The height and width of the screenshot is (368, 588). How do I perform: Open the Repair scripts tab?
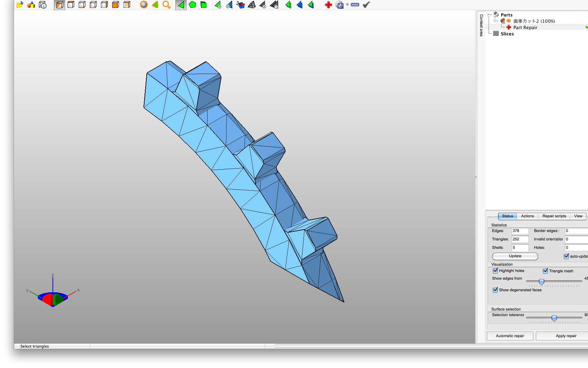(x=554, y=216)
